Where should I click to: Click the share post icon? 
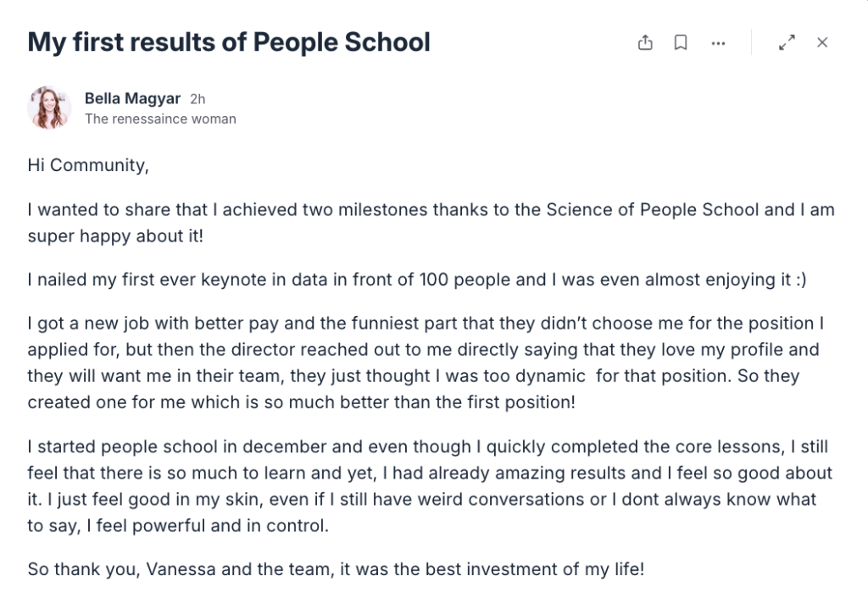[645, 42]
